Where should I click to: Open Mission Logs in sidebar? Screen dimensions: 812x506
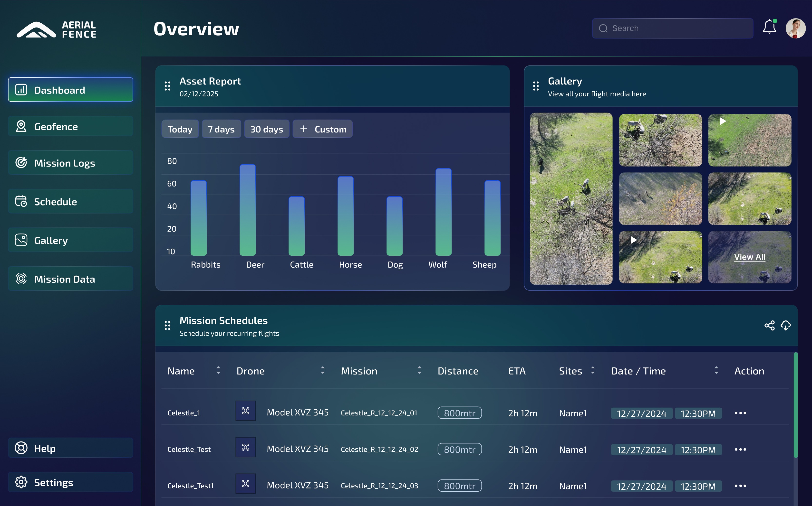70,163
